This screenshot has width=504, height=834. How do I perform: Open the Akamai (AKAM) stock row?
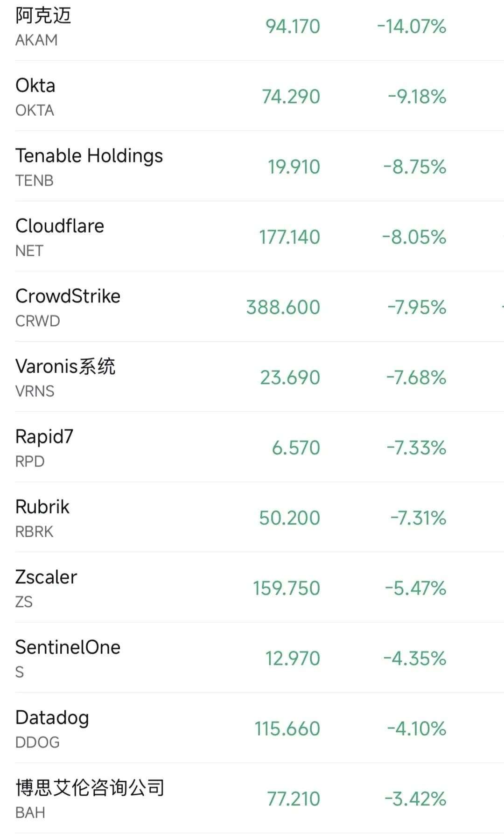click(43, 16)
